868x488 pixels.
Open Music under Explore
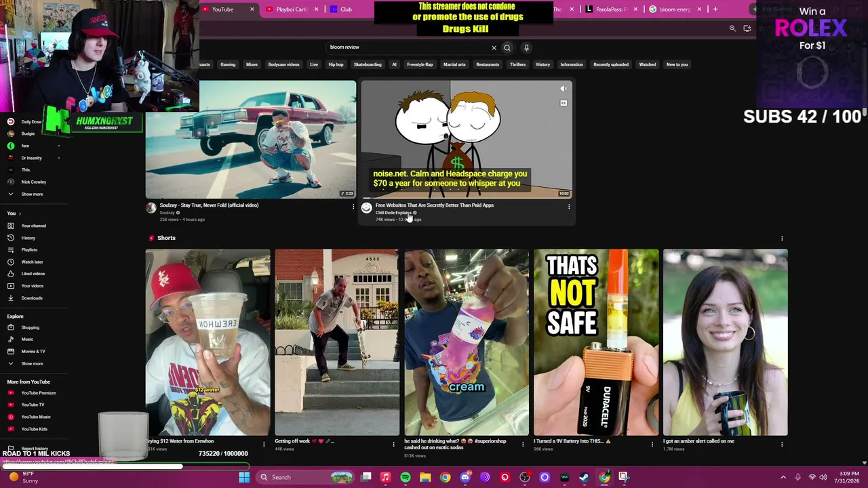(27, 340)
